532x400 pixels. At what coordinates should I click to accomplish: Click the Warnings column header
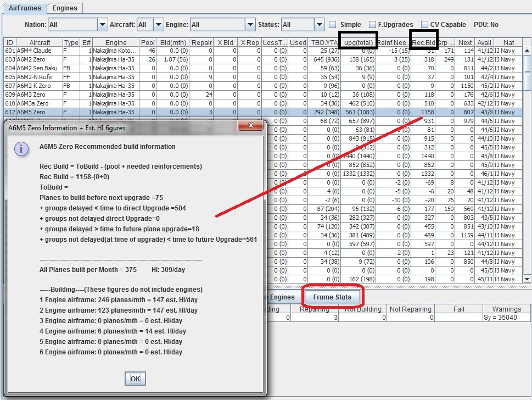(x=507, y=309)
